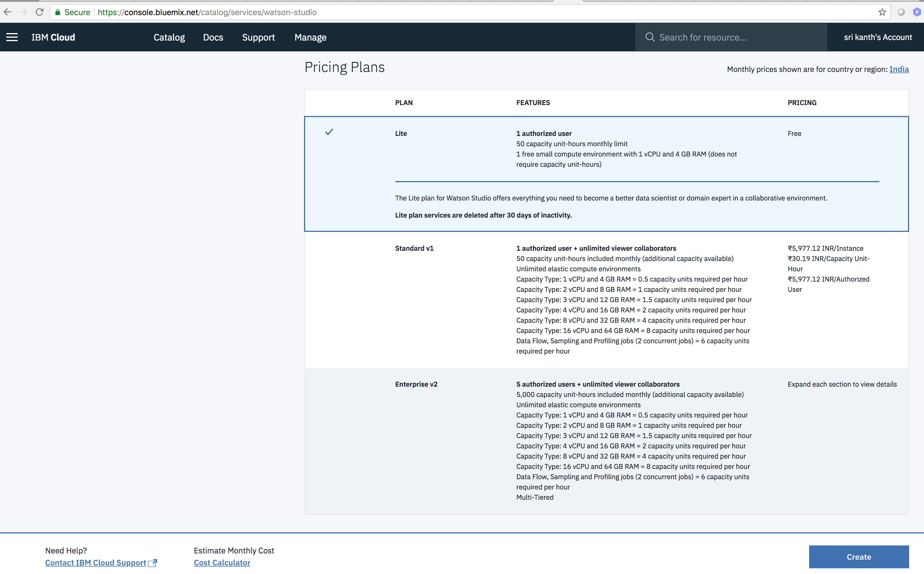Click Contact IBM Cloud Support link
The width and height of the screenshot is (924, 574).
click(x=96, y=563)
